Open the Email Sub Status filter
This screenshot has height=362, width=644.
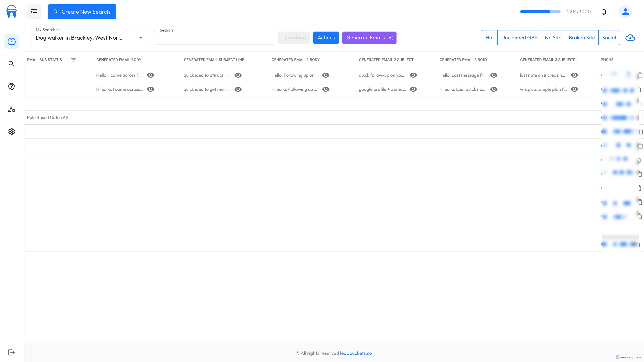[x=73, y=60]
